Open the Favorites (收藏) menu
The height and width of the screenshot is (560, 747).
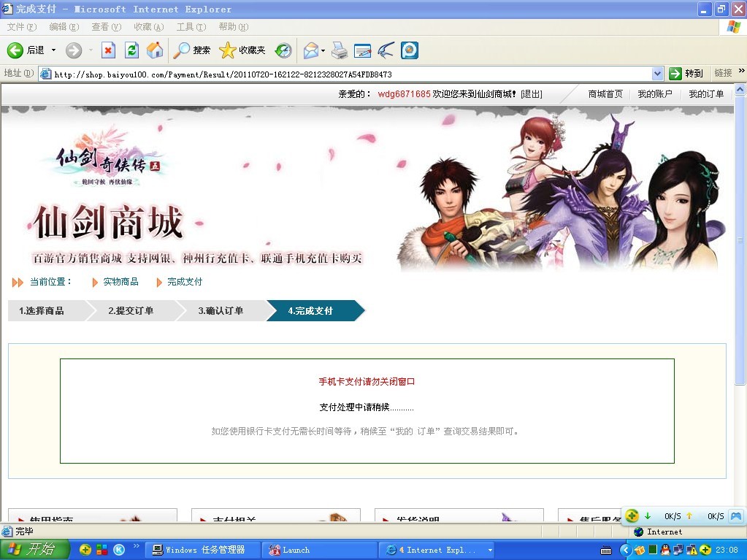(149, 27)
